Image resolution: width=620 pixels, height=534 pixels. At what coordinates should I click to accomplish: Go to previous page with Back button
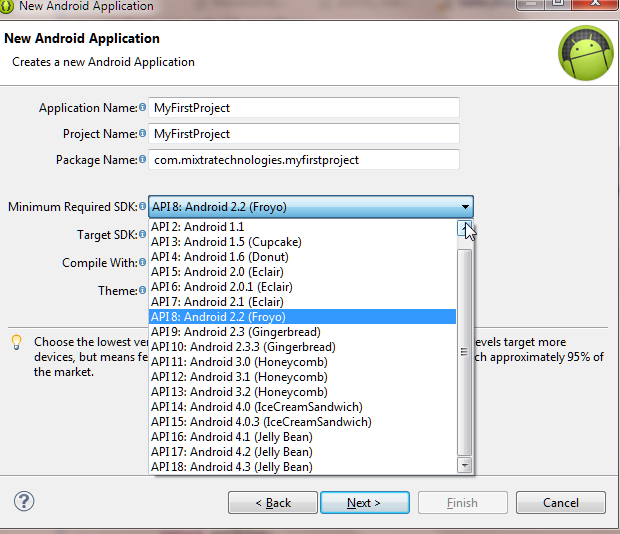pyautogui.click(x=273, y=503)
